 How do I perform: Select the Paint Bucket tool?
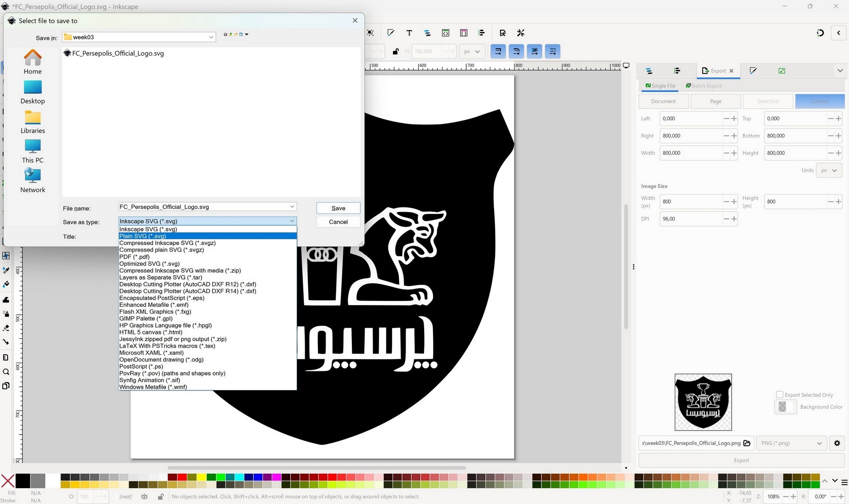(6, 284)
